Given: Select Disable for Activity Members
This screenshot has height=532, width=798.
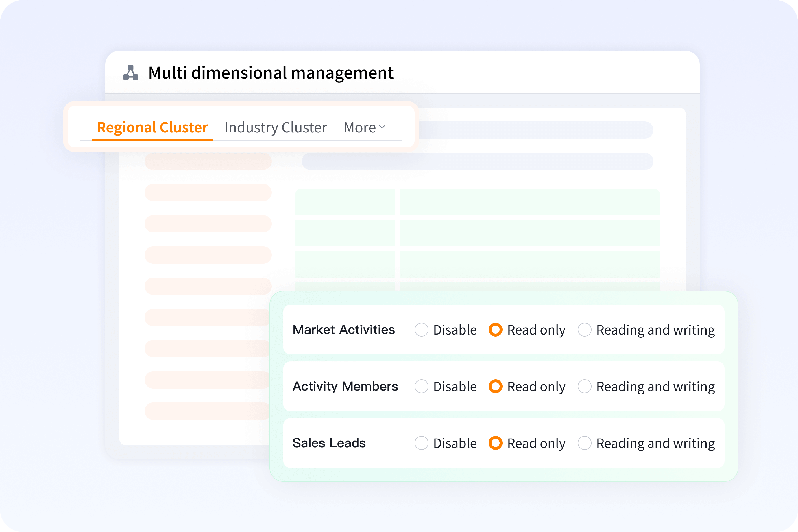Looking at the screenshot, I should point(421,387).
